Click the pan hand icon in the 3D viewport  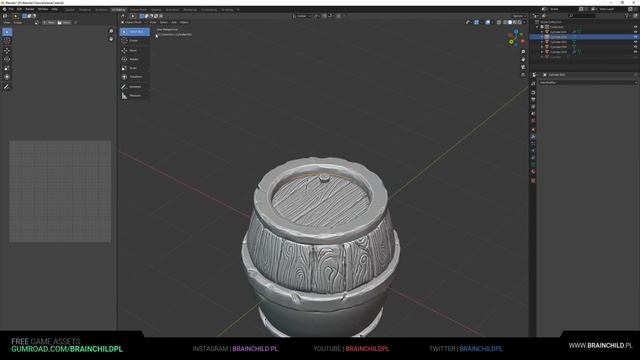523,60
